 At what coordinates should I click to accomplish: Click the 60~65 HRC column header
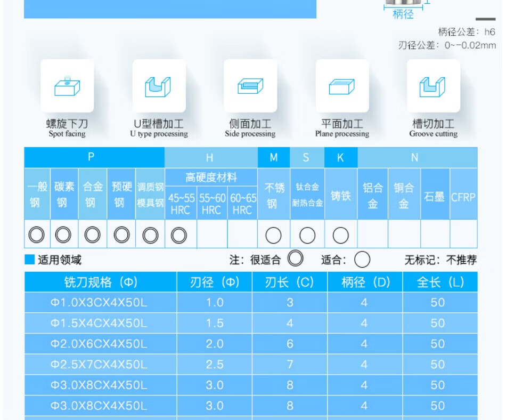[243, 203]
